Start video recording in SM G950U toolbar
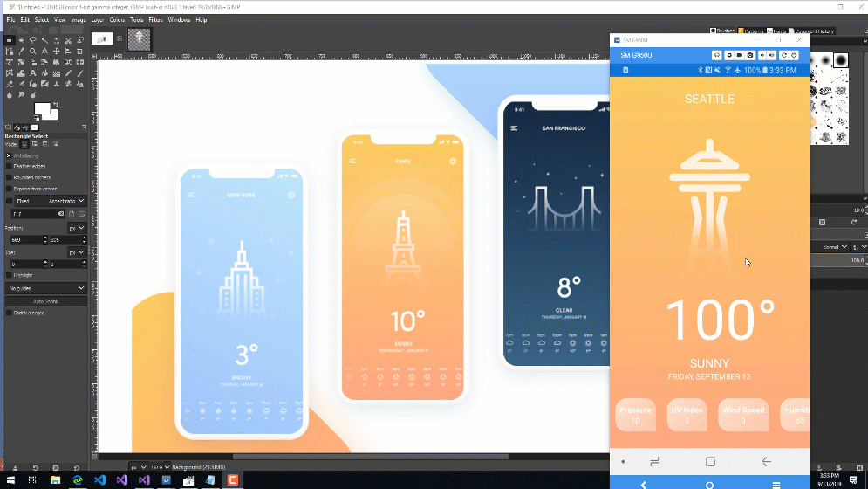This screenshot has height=489, width=868. tap(740, 55)
